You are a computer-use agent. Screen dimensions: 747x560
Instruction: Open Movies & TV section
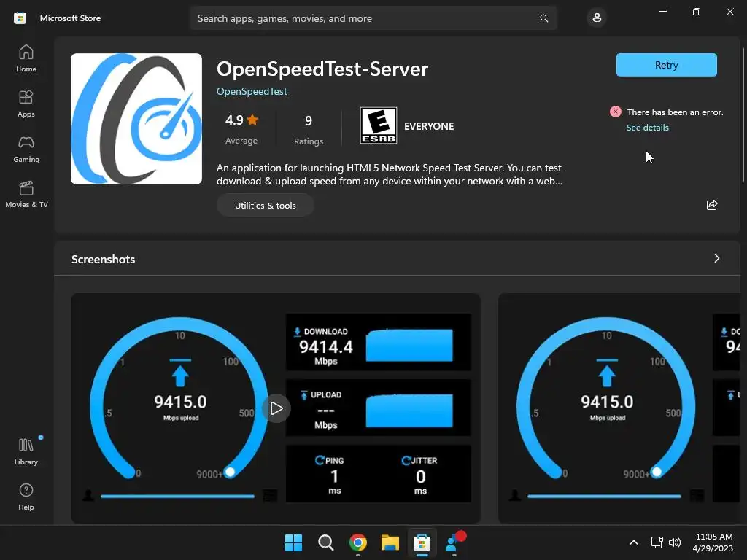coord(26,194)
